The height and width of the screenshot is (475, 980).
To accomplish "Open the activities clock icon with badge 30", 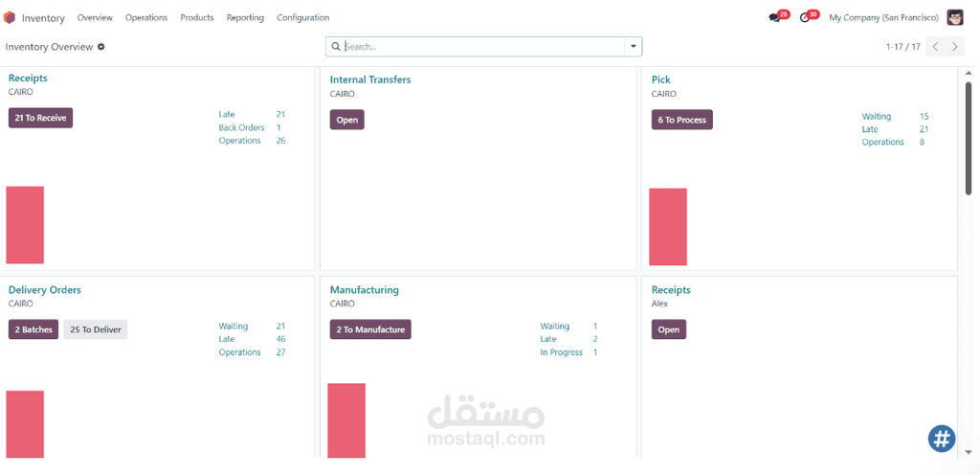I will click(x=804, y=18).
